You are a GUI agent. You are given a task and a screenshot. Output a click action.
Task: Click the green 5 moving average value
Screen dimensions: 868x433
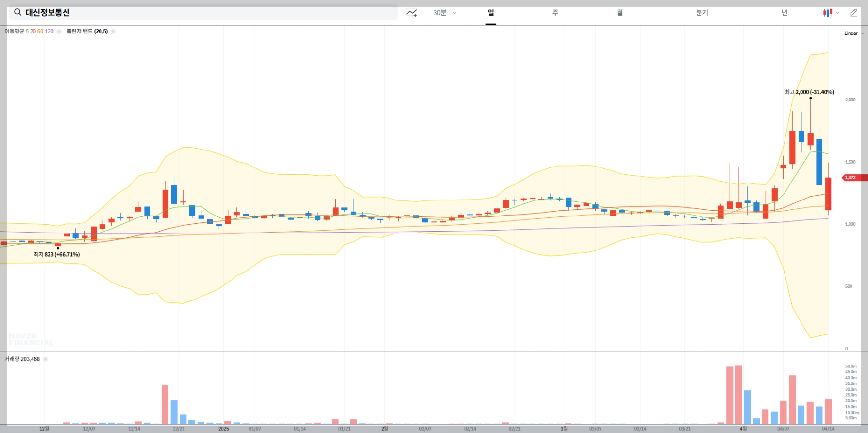point(27,31)
